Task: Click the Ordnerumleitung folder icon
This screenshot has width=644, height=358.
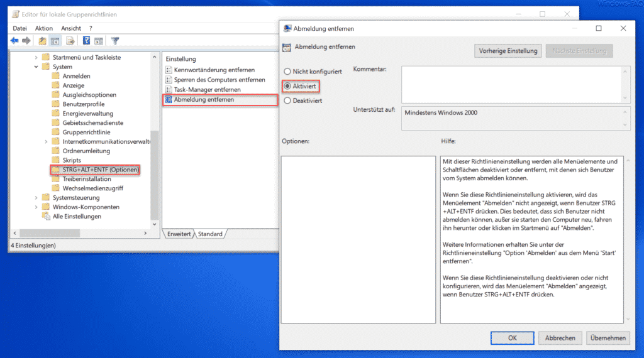Action: coord(55,151)
